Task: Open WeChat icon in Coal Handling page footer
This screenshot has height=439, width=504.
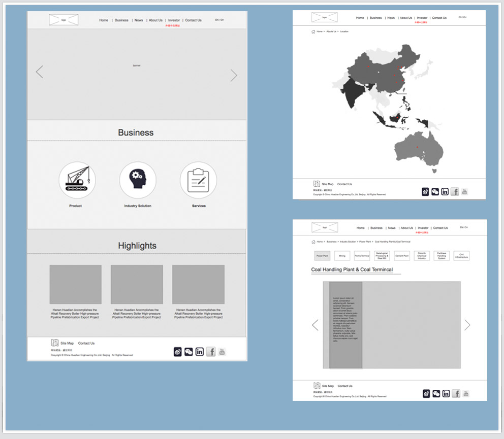Action: (436, 394)
